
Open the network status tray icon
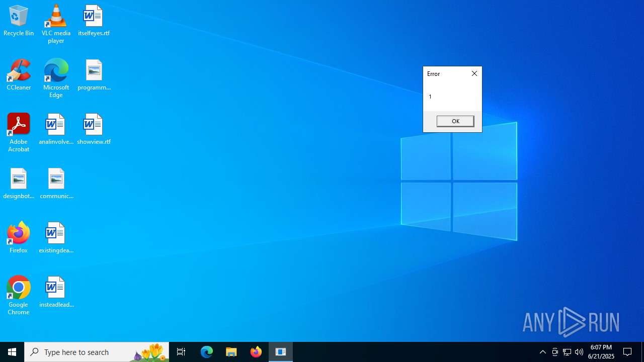(567, 352)
